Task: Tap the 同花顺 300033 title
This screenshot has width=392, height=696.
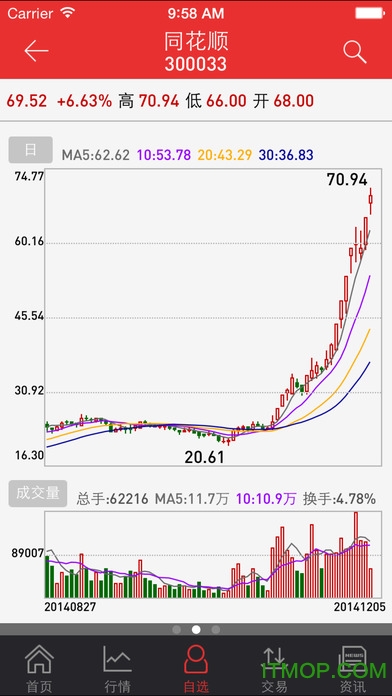Action: tap(196, 52)
